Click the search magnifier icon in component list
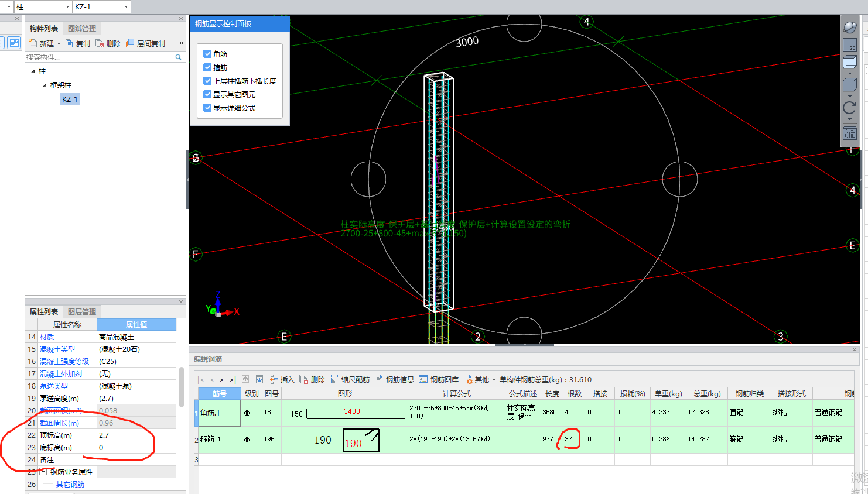868x494 pixels. click(179, 57)
